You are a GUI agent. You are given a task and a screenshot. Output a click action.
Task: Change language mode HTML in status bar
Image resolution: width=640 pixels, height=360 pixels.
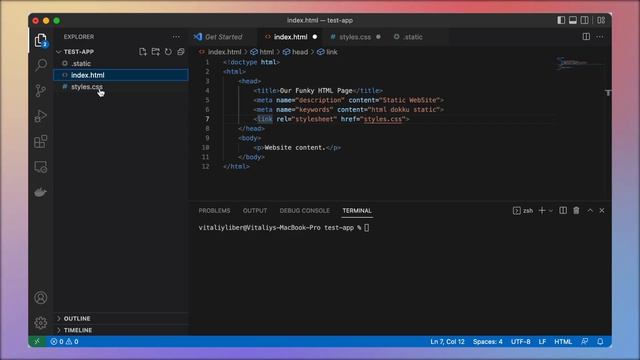(563, 342)
